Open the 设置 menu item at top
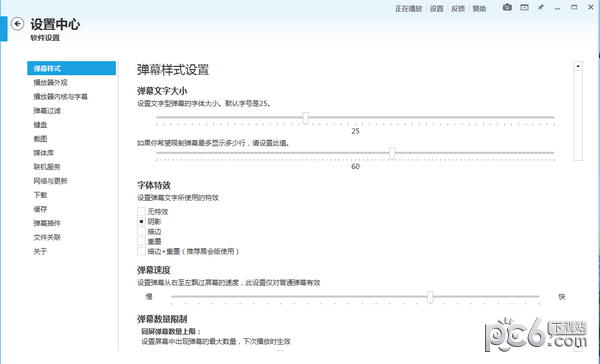600x364 pixels. [x=436, y=8]
